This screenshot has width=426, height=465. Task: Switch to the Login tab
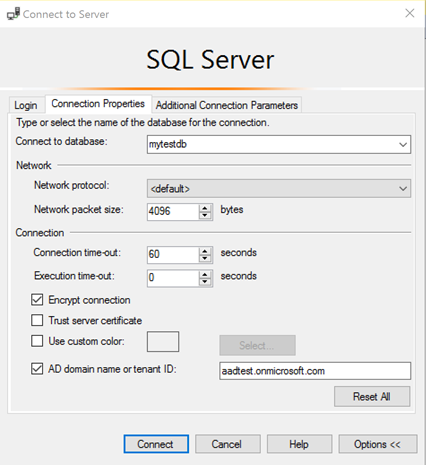26,105
